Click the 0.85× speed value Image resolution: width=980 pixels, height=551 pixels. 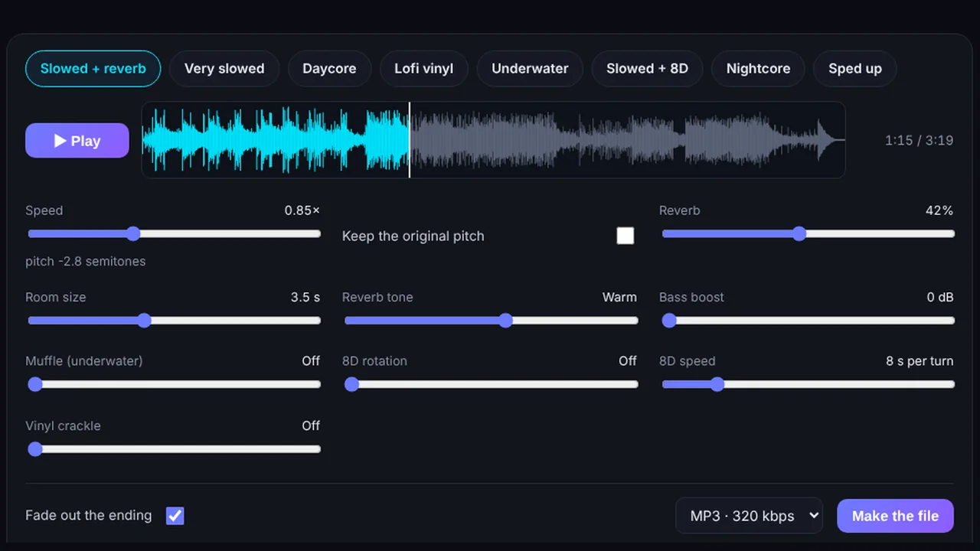pyautogui.click(x=302, y=210)
